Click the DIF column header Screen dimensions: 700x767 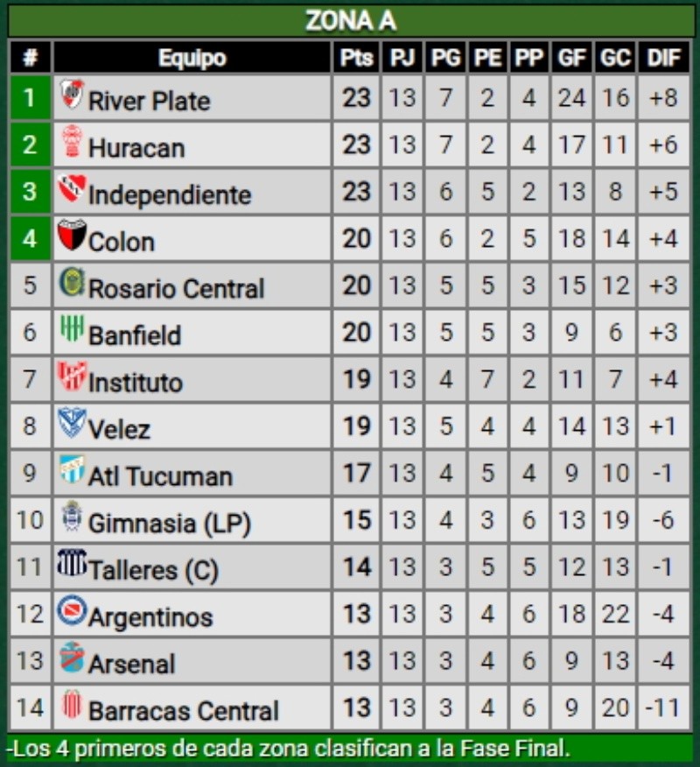tap(664, 59)
